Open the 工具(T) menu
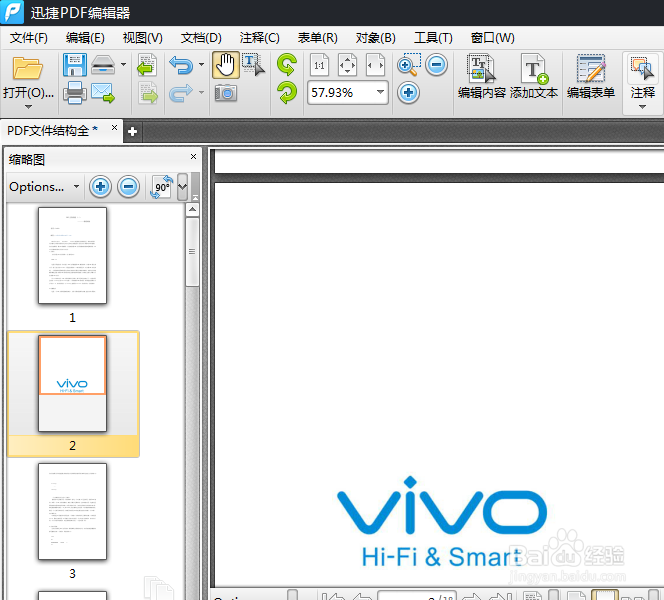 [433, 38]
